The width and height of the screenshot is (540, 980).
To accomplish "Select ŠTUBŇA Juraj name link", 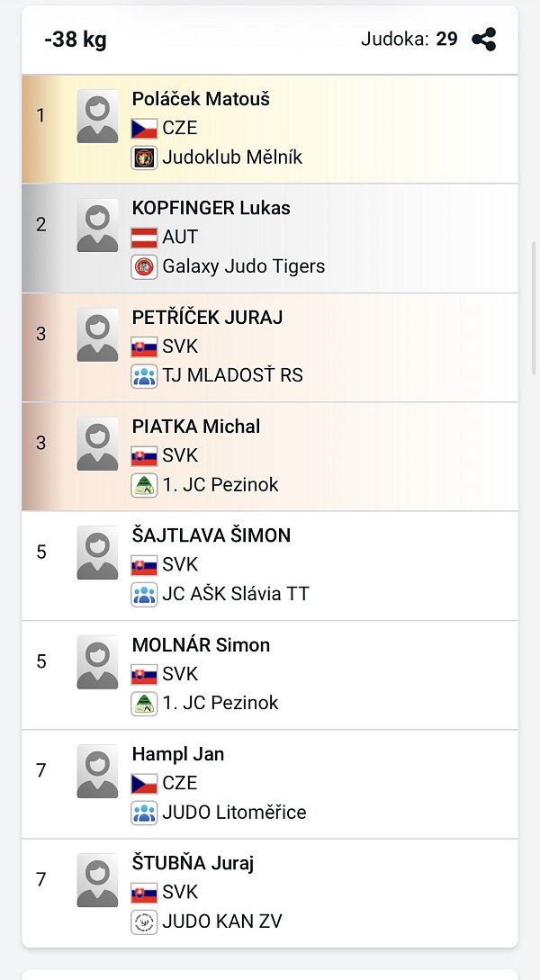I will coord(193,863).
